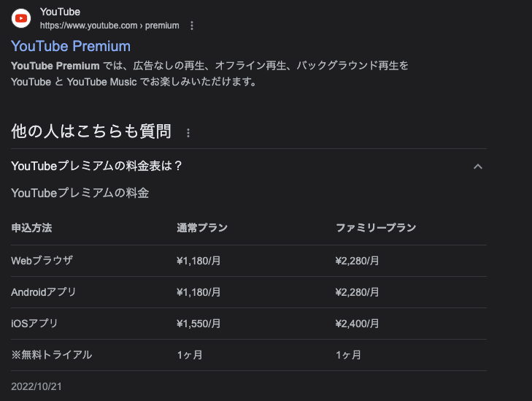Click the 2022/10/21 date text
Image resolution: width=532 pixels, height=401 pixels.
point(36,386)
